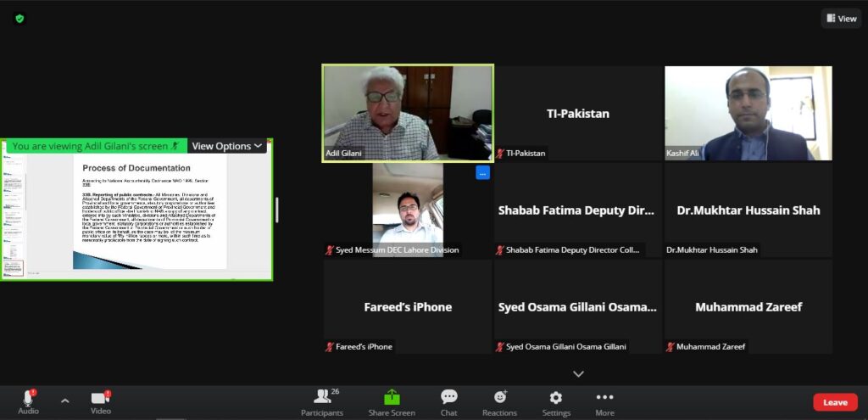Click the More options icon in toolbar
Image resolution: width=868 pixels, height=420 pixels.
[604, 397]
